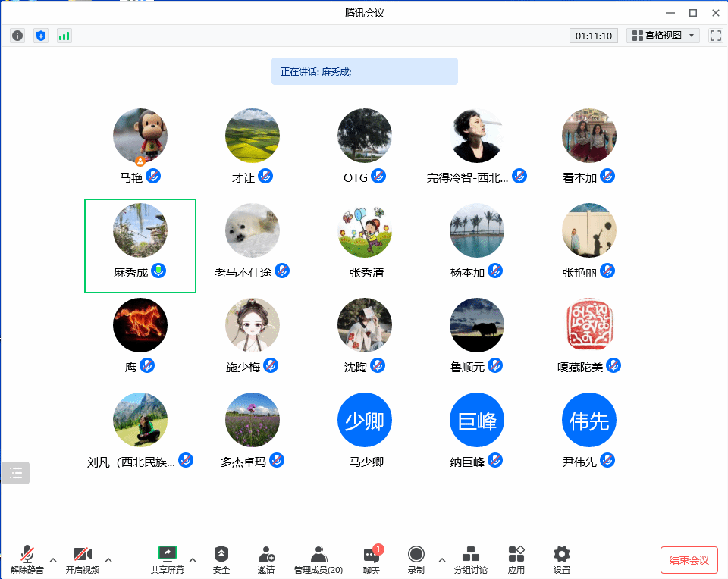Enter full screen mode
Image resolution: width=728 pixels, height=579 pixels.
pyautogui.click(x=715, y=36)
